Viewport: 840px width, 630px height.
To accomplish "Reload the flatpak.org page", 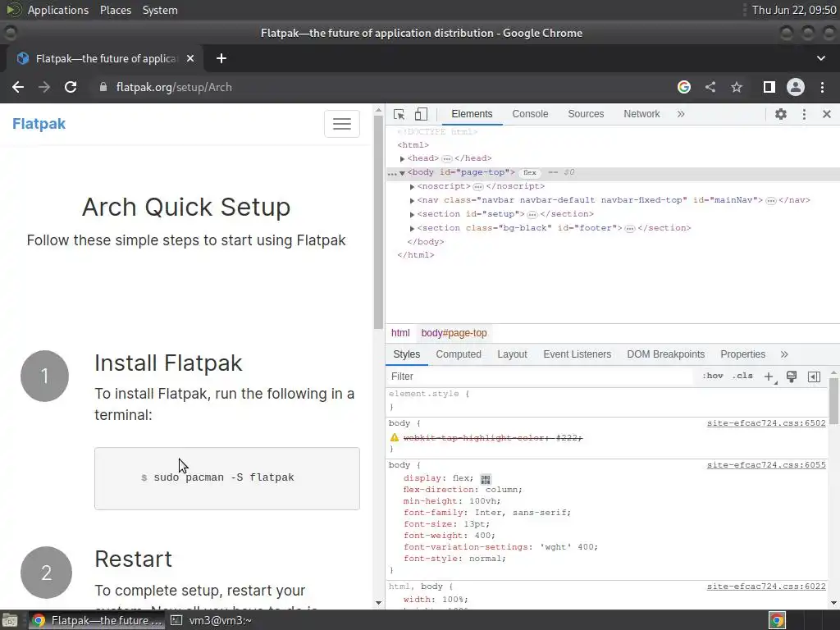I will click(x=71, y=87).
